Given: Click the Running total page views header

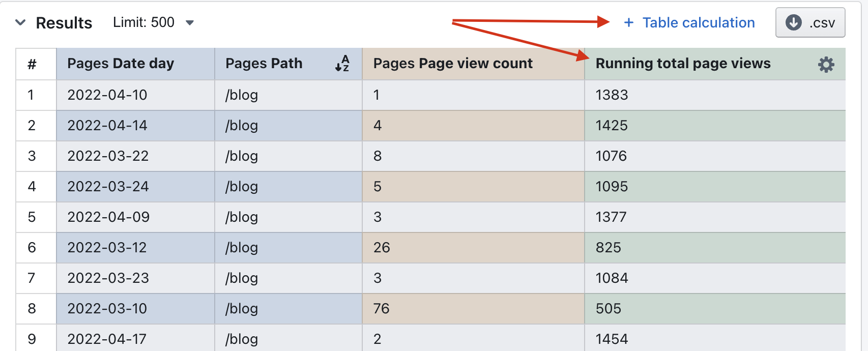Looking at the screenshot, I should pos(683,64).
